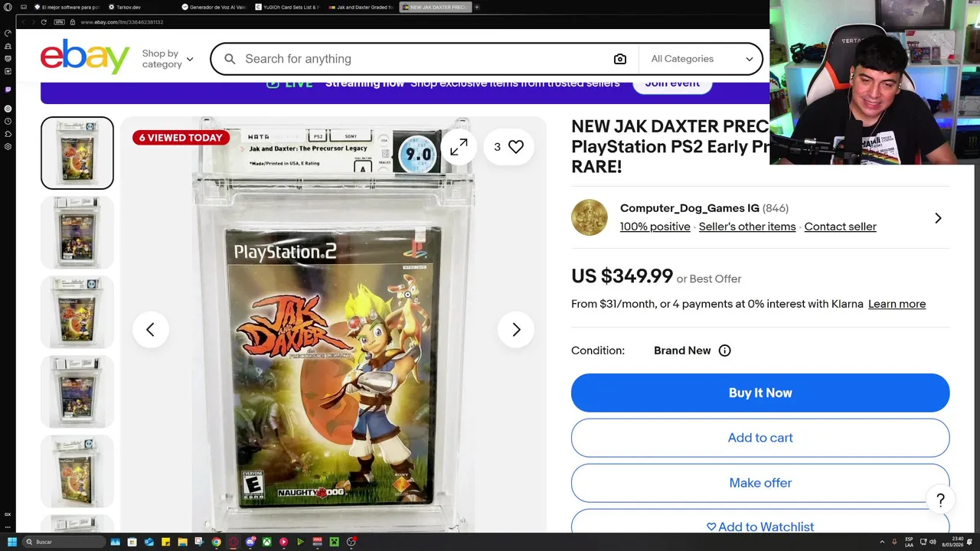The width and height of the screenshot is (980, 551).
Task: Reload the page in browser toolbar
Action: coord(44,22)
